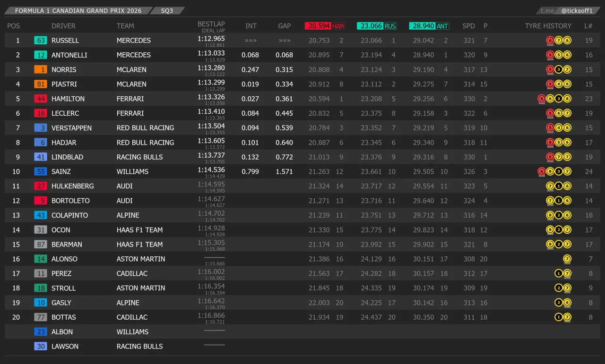This screenshot has width=605, height=364.
Task: Select the TYRE HISTORY column header
Action: [x=548, y=26]
